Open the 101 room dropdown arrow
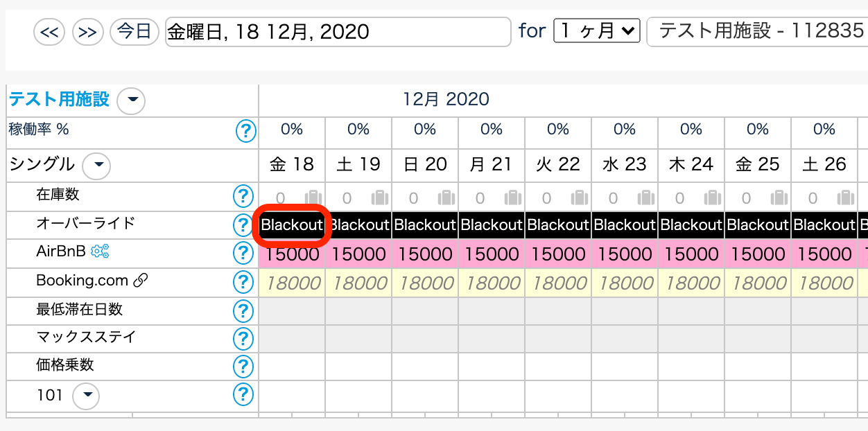 click(86, 396)
